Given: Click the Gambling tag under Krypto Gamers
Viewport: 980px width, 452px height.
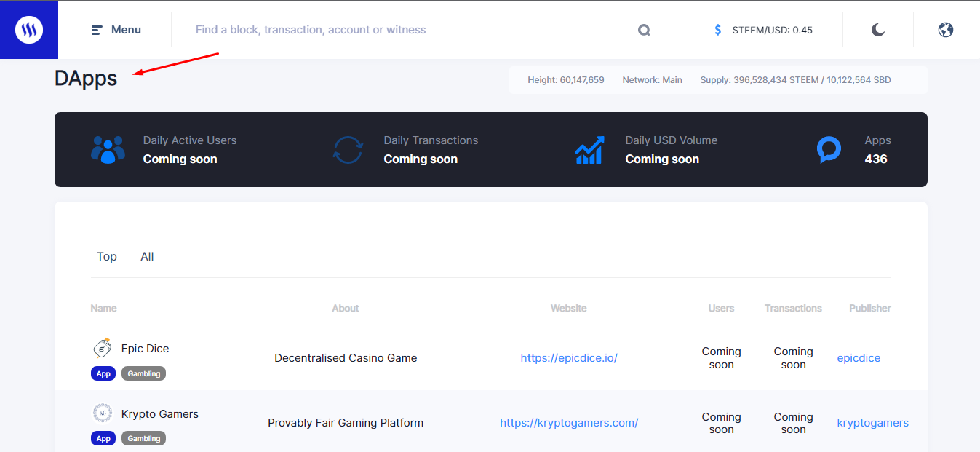Looking at the screenshot, I should [143, 438].
